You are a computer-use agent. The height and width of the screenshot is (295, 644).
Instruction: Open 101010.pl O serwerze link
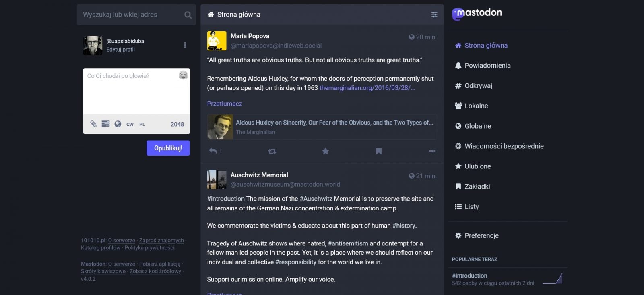[x=122, y=241]
